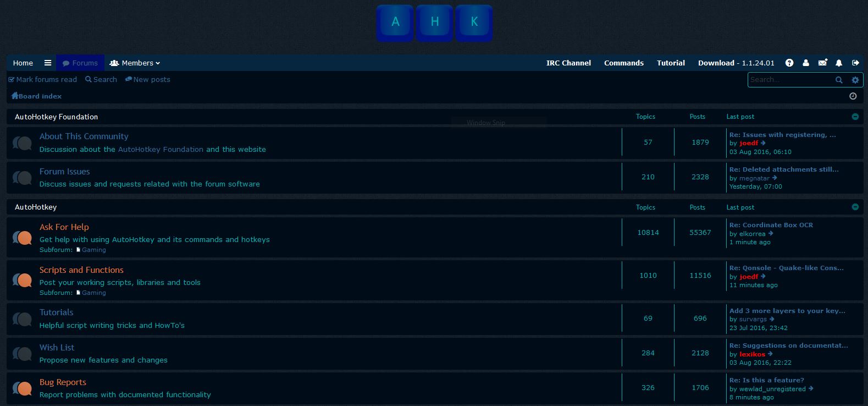View latest post arrow next to survargs
The width and height of the screenshot is (868, 406).
(772, 319)
